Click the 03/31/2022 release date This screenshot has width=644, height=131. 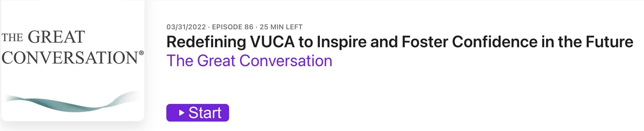click(186, 27)
